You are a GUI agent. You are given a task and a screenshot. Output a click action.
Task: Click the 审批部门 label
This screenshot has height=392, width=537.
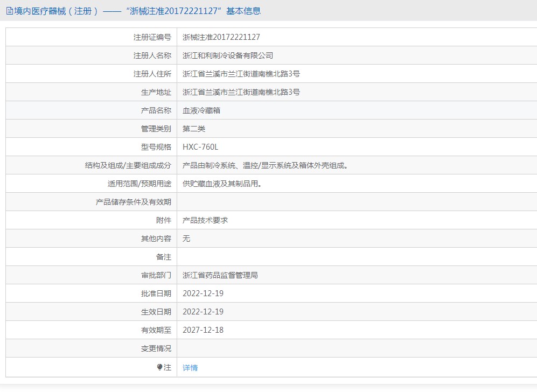[156, 275]
